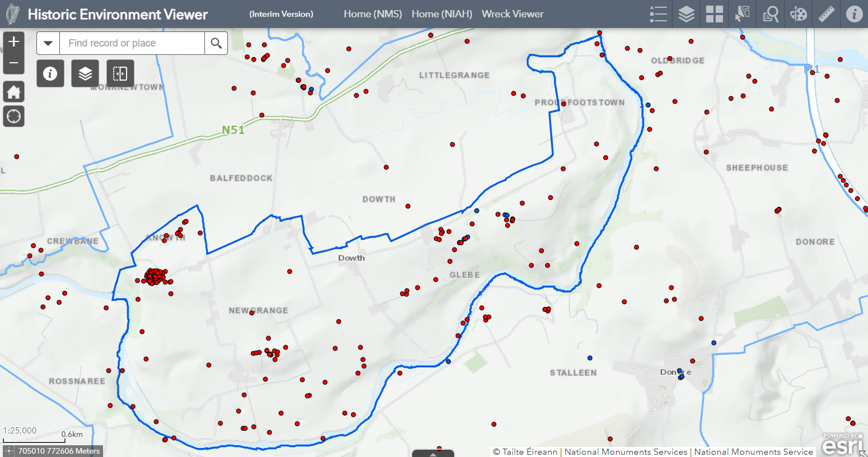Activate the select features tool
The height and width of the screenshot is (457, 868).
(742, 13)
